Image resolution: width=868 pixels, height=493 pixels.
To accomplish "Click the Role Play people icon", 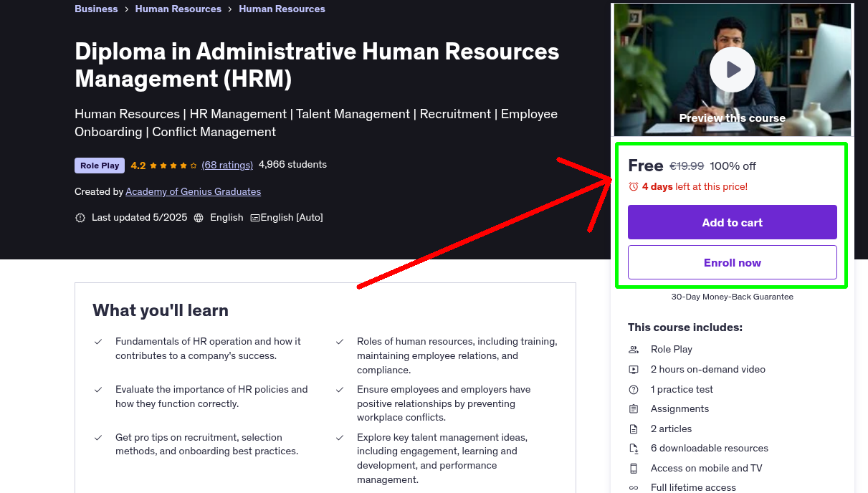I will (634, 350).
